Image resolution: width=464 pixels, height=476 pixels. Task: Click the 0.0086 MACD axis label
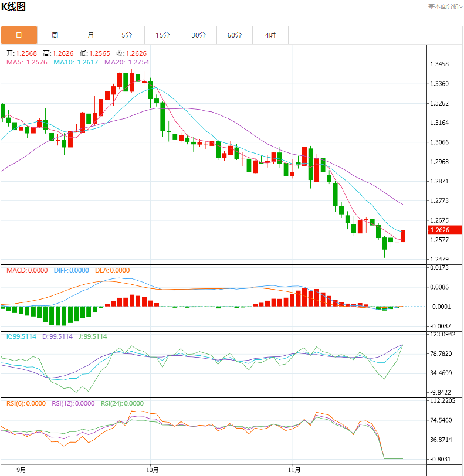[x=439, y=287]
